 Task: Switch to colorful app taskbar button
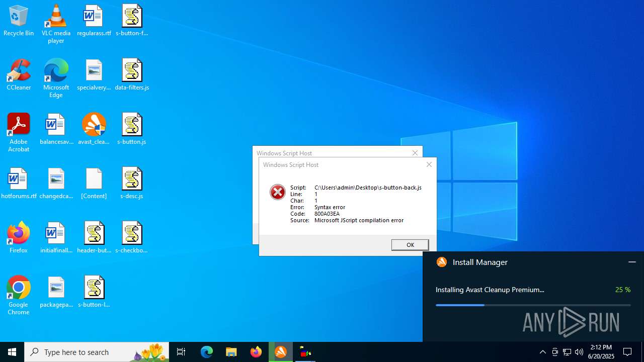(305, 352)
